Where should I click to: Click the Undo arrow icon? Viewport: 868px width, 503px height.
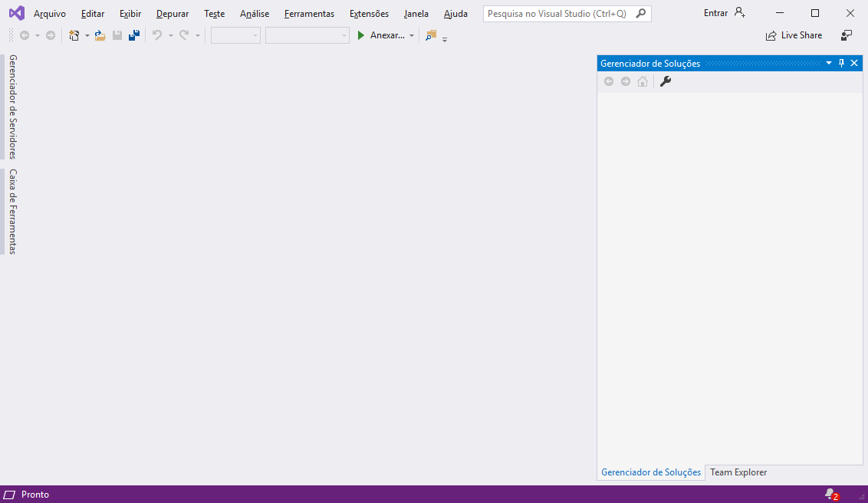(157, 35)
